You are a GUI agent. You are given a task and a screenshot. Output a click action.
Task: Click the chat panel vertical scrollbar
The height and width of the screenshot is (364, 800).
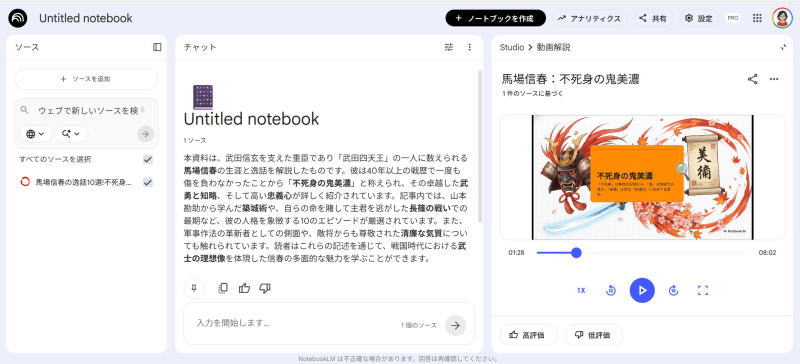pyautogui.click(x=479, y=145)
